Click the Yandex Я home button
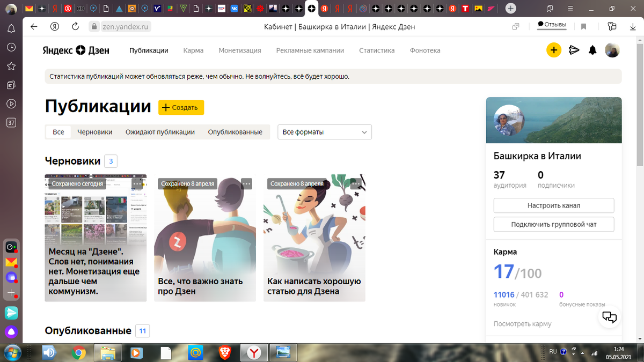 [54, 26]
